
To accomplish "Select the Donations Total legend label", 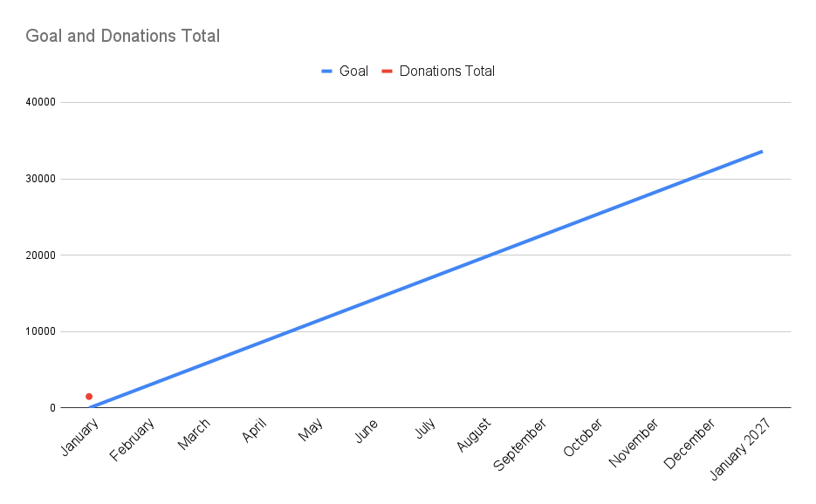I will 447,72.
